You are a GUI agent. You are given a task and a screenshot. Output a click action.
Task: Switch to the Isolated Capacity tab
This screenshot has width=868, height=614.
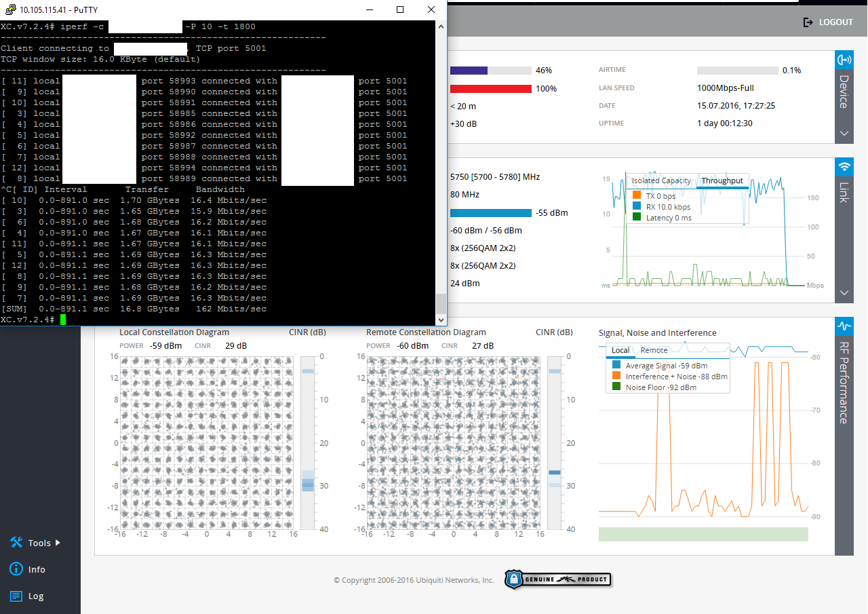[661, 180]
